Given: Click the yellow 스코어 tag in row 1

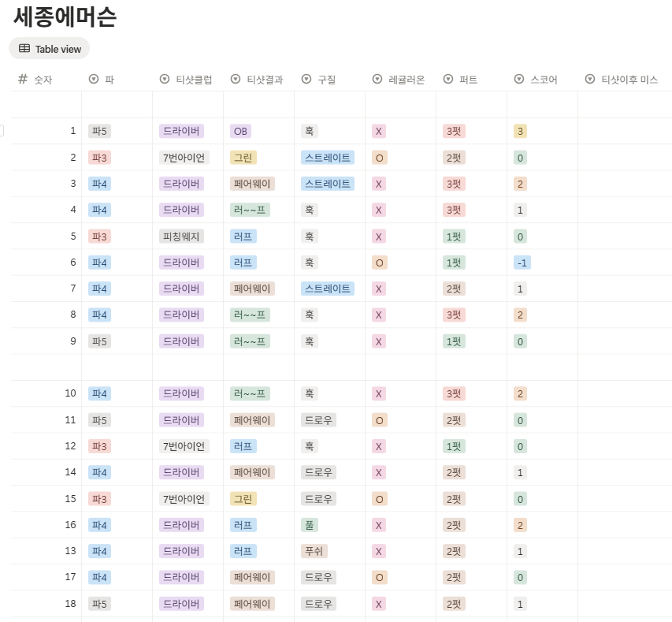Looking at the screenshot, I should pyautogui.click(x=520, y=131).
